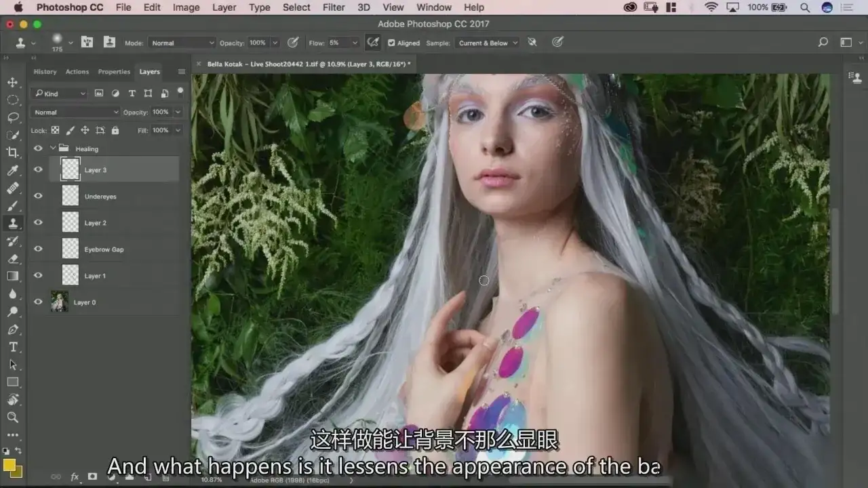Open the Window menu
This screenshot has width=868, height=488.
(434, 7)
